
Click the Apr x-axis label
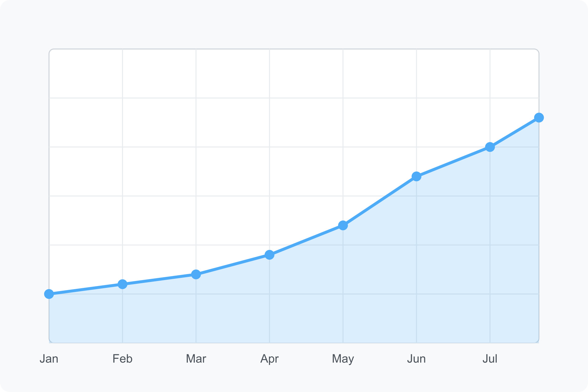point(269,359)
